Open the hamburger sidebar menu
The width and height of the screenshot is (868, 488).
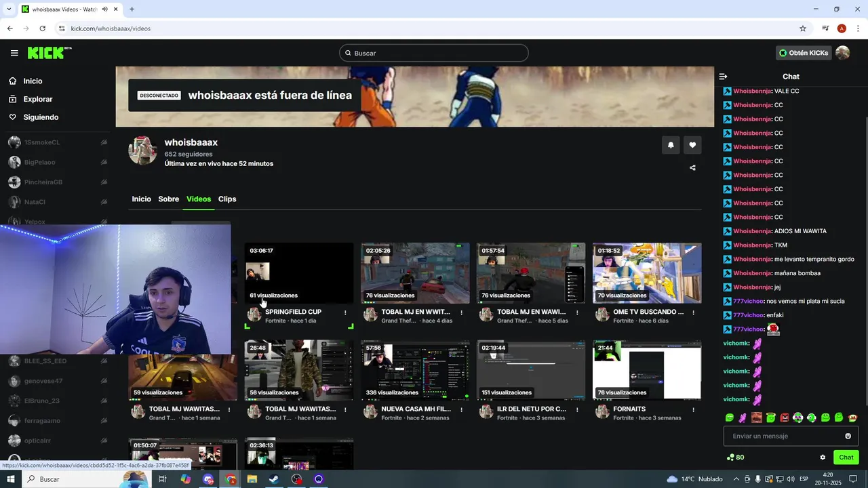(14, 53)
